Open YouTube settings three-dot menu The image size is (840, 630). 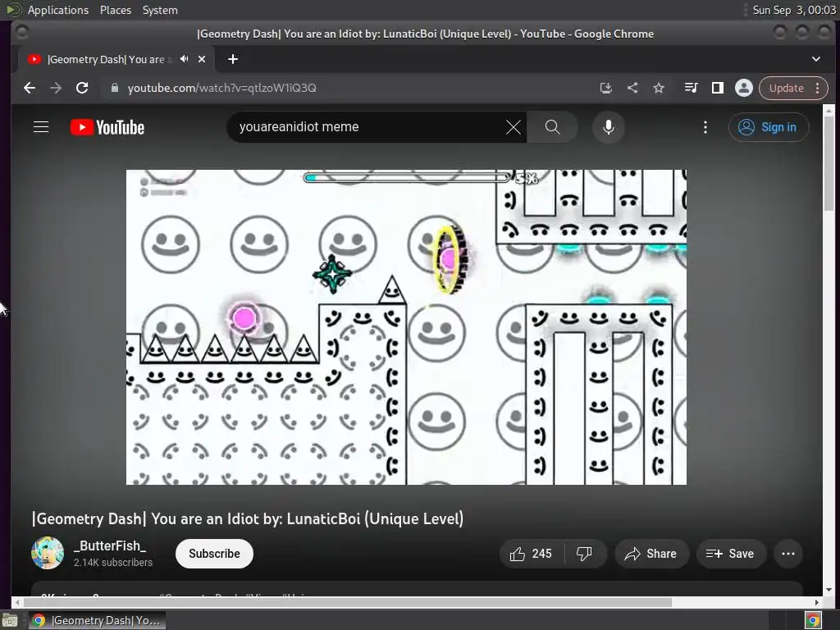pyautogui.click(x=705, y=127)
